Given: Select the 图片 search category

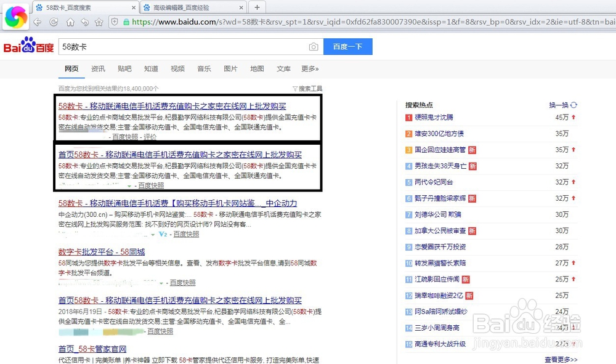Looking at the screenshot, I should tap(230, 69).
